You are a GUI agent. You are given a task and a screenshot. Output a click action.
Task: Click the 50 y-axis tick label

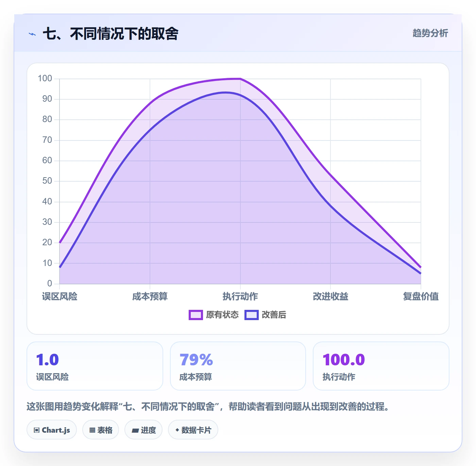47,181
